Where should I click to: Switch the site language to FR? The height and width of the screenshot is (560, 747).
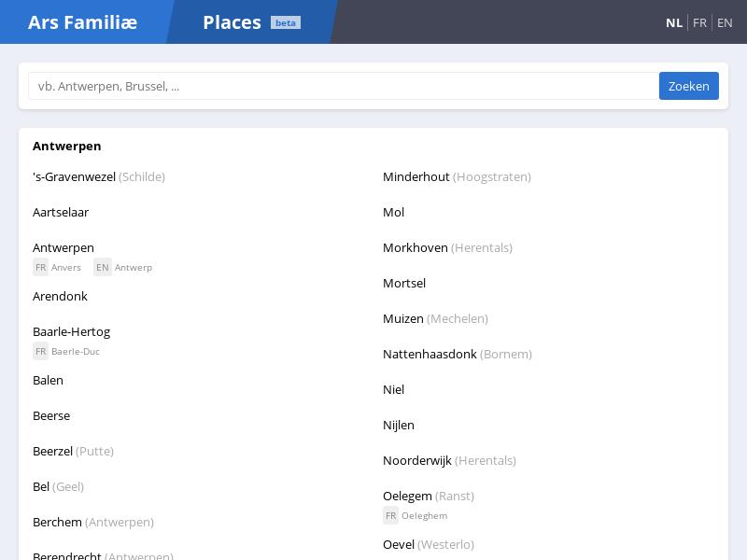(699, 22)
